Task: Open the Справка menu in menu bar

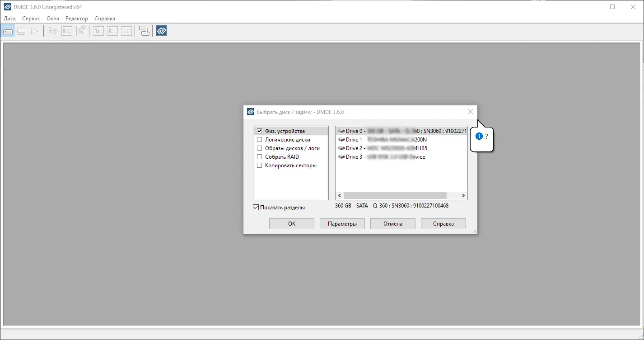Action: coord(105,19)
